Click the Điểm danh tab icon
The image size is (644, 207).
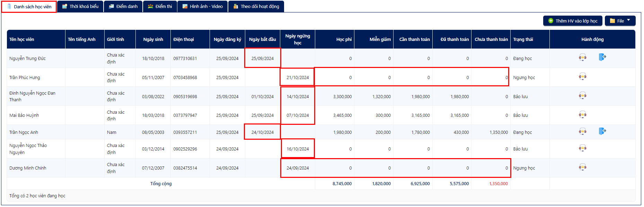[111, 6]
